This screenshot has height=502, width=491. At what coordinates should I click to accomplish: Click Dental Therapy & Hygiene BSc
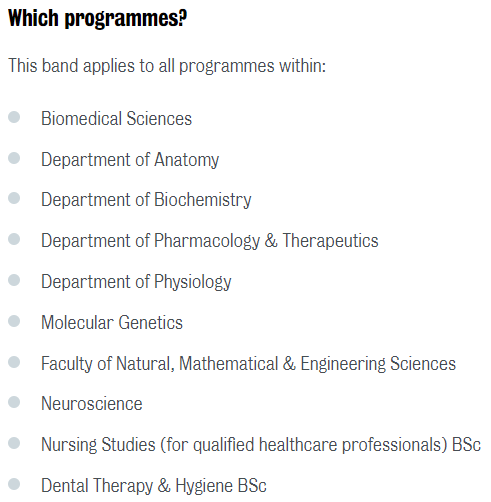click(154, 486)
